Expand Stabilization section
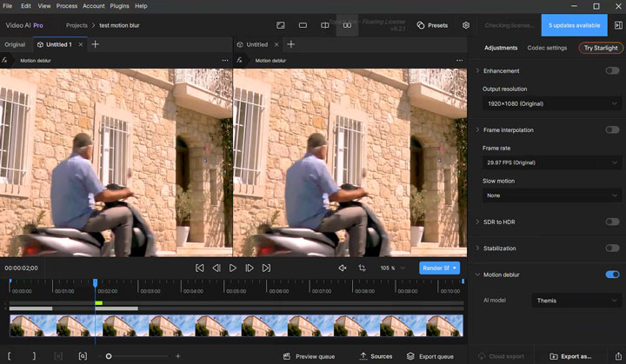Screen dimensions: 626x364 (x=477, y=248)
